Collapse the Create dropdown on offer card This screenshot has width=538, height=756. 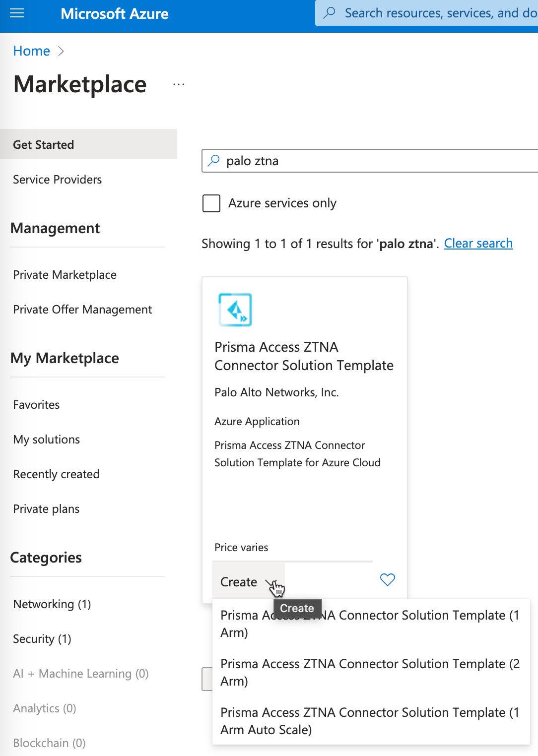(x=249, y=581)
